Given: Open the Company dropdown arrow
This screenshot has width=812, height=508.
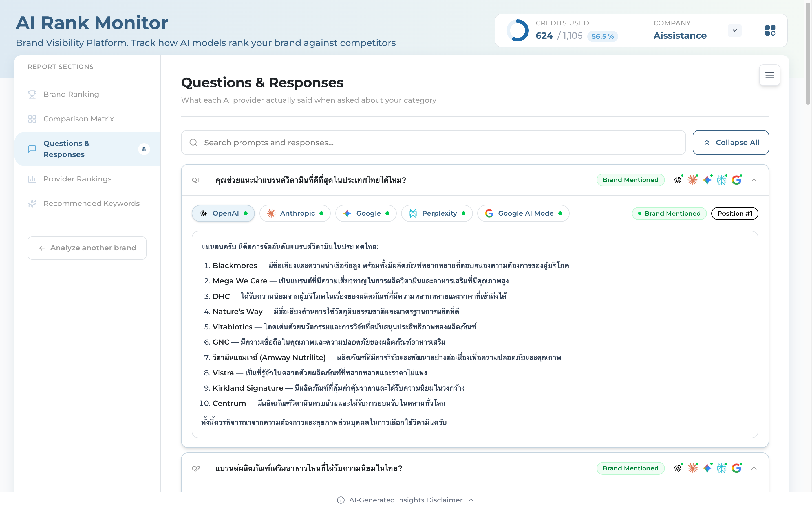Looking at the screenshot, I should point(734,30).
